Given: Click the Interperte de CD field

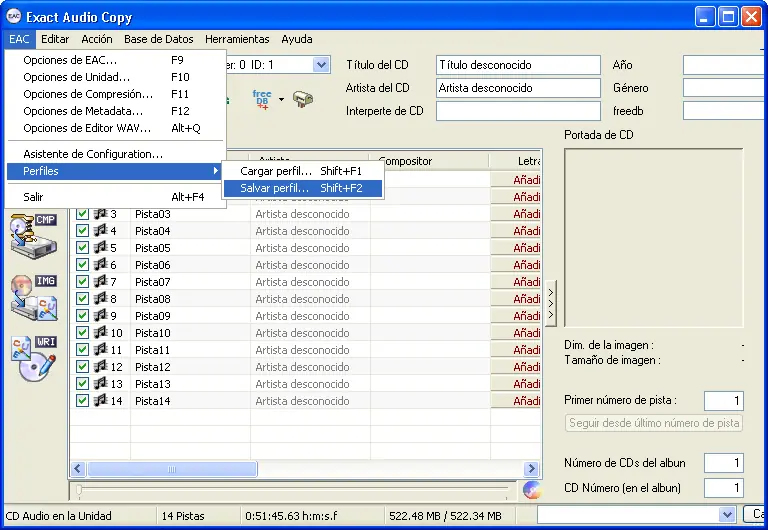Looking at the screenshot, I should click(x=518, y=111).
